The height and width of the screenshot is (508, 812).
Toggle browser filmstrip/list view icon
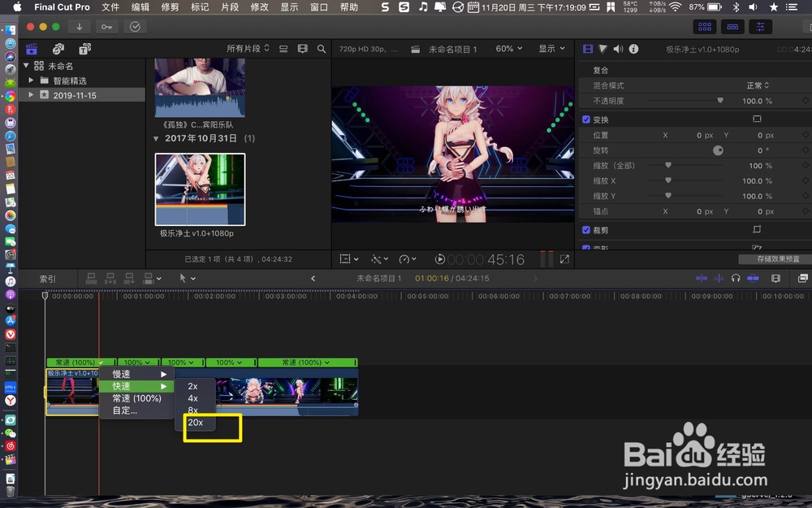pyautogui.click(x=283, y=49)
